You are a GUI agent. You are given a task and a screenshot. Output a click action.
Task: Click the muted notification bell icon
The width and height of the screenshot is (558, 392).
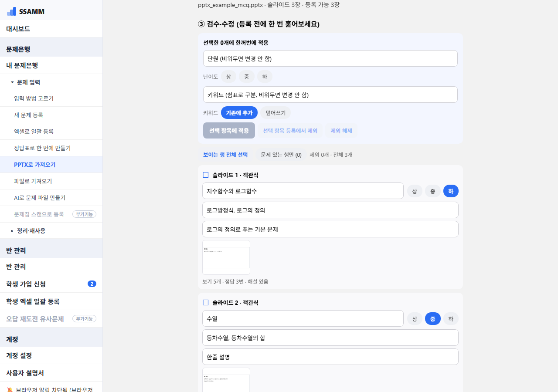pos(10,389)
